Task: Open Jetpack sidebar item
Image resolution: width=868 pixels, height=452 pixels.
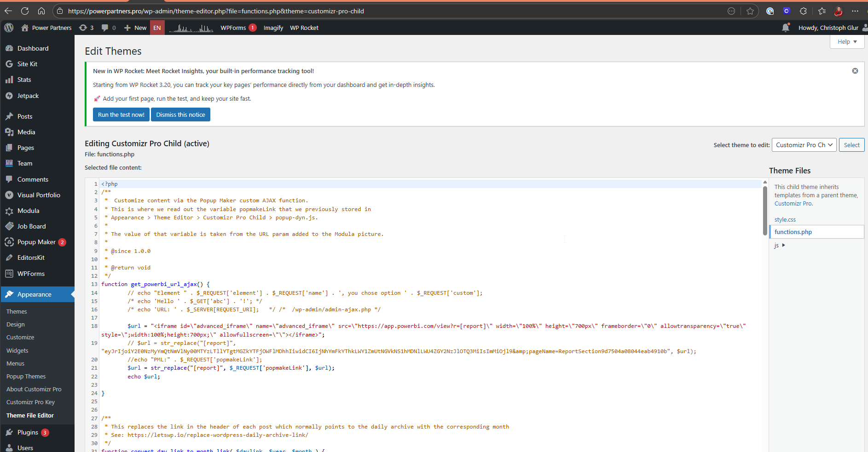Action: pos(37,96)
